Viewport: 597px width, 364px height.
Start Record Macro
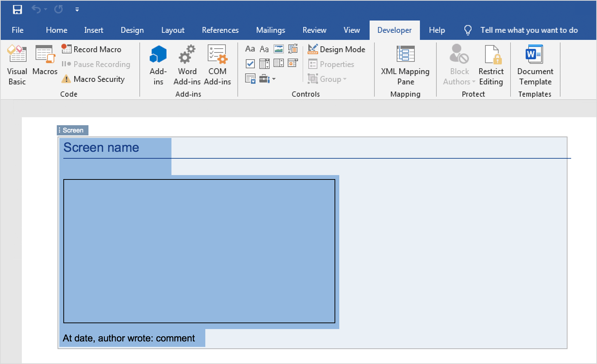coord(92,50)
